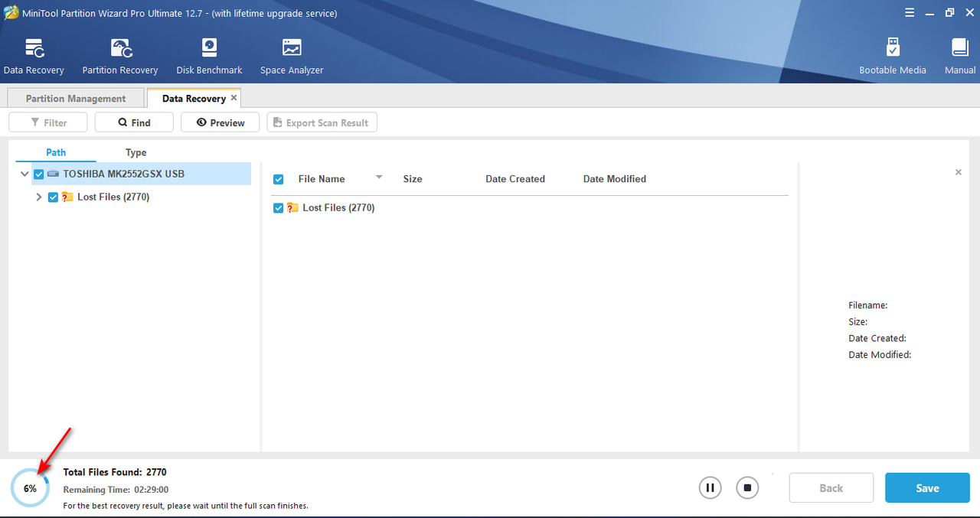Sort by Date Modified column header
The image size is (980, 518).
coord(615,179)
